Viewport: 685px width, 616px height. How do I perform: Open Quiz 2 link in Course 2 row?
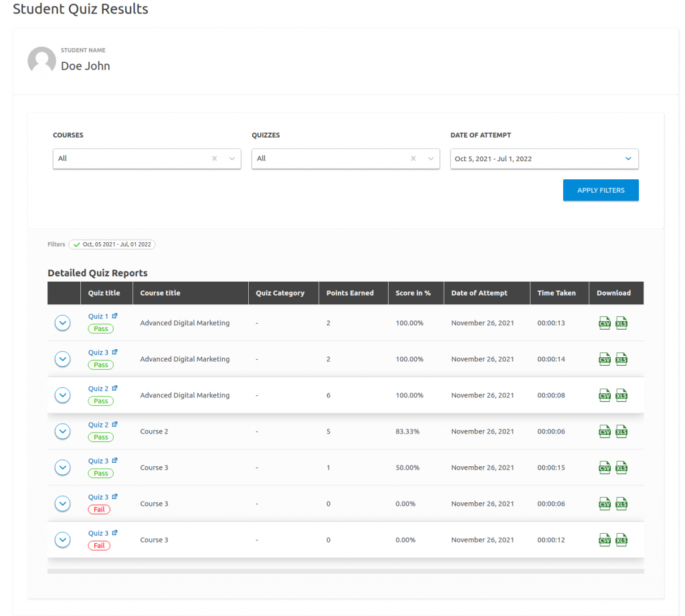pyautogui.click(x=98, y=425)
